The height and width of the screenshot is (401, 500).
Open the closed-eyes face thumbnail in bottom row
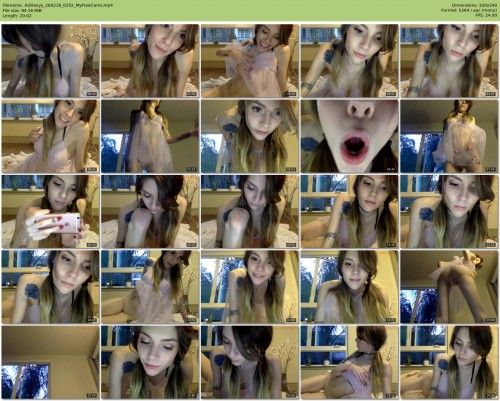(x=150, y=362)
